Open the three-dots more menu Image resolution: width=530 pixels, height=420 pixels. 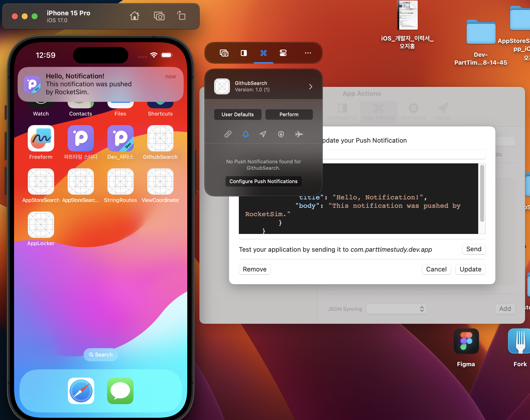coord(308,53)
